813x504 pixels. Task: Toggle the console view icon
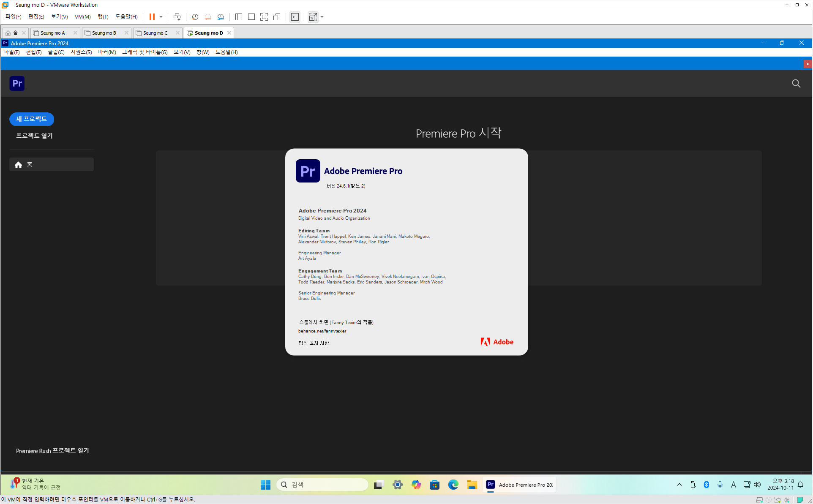pyautogui.click(x=295, y=17)
